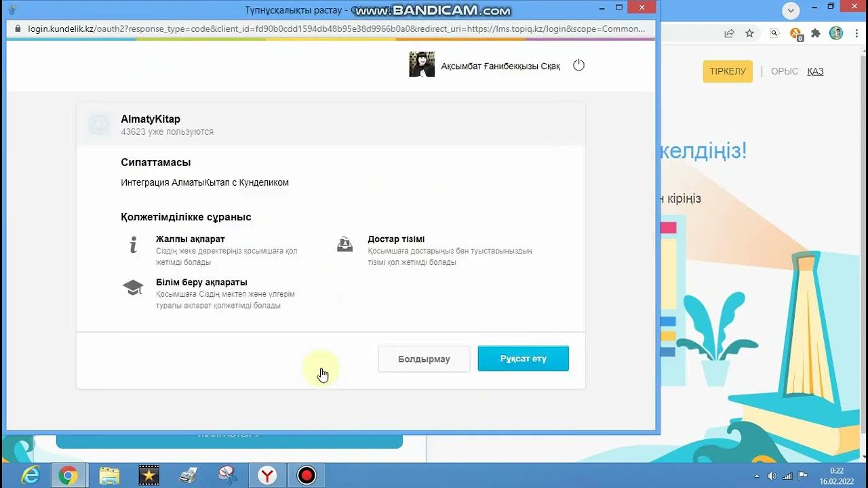868x488 pixels.
Task: Click the search extension icon in Chrome
Action: (x=775, y=33)
